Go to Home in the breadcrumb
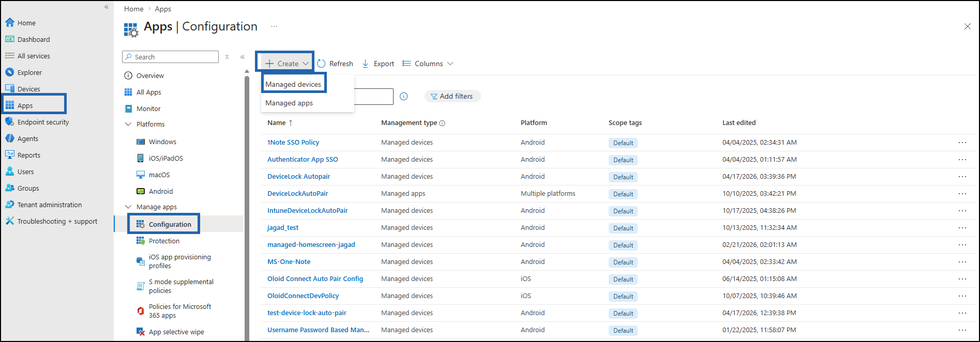980x342 pixels. 133,9
